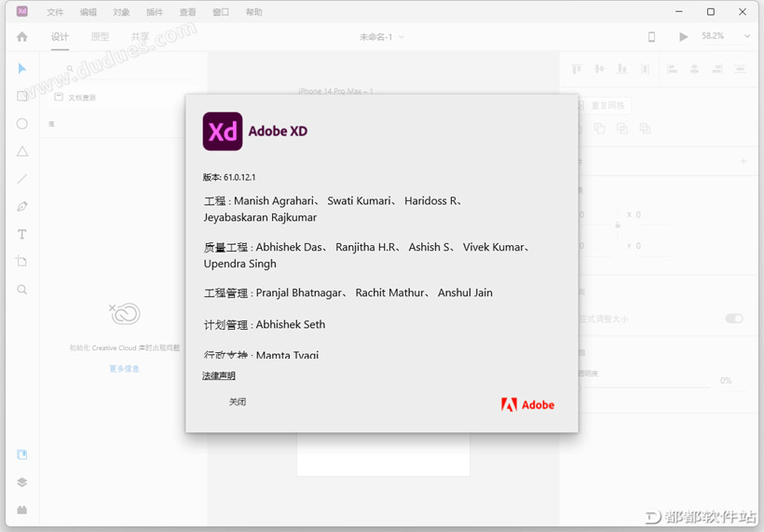Viewport: 764px width, 532px height.
Task: Click the Align Top icon
Action: (x=577, y=69)
